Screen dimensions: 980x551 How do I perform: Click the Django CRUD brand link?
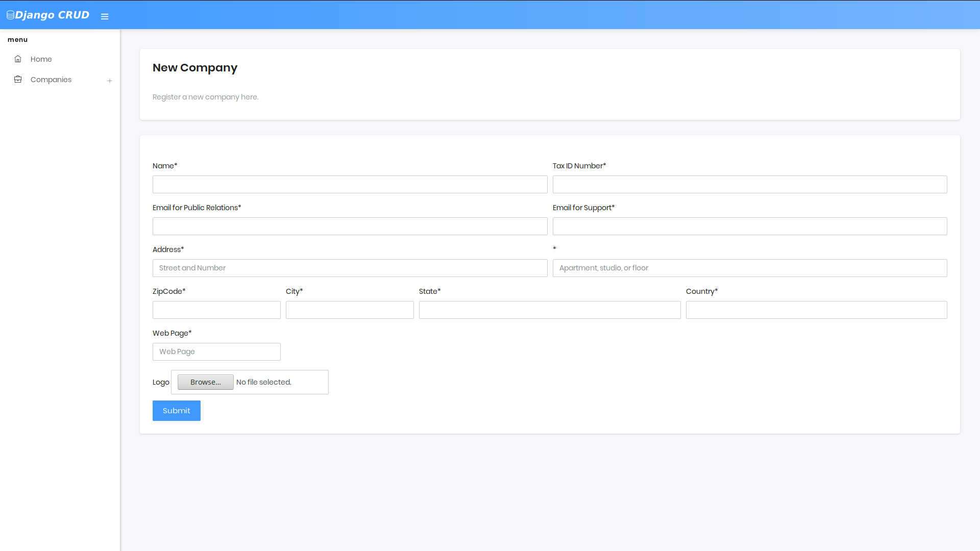click(52, 15)
